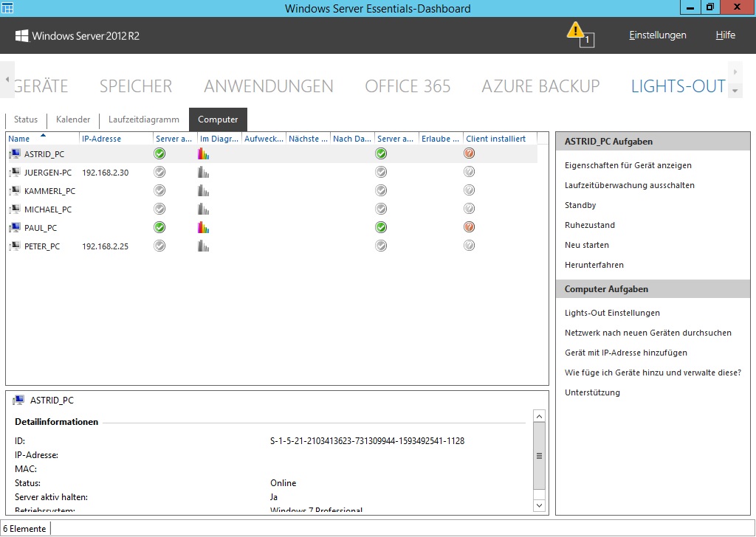Open Einstellungen in the header
The width and height of the screenshot is (756, 537).
(657, 35)
